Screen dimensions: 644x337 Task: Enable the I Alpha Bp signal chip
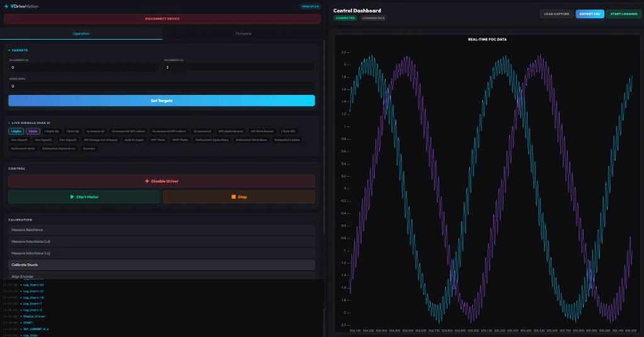52,131
